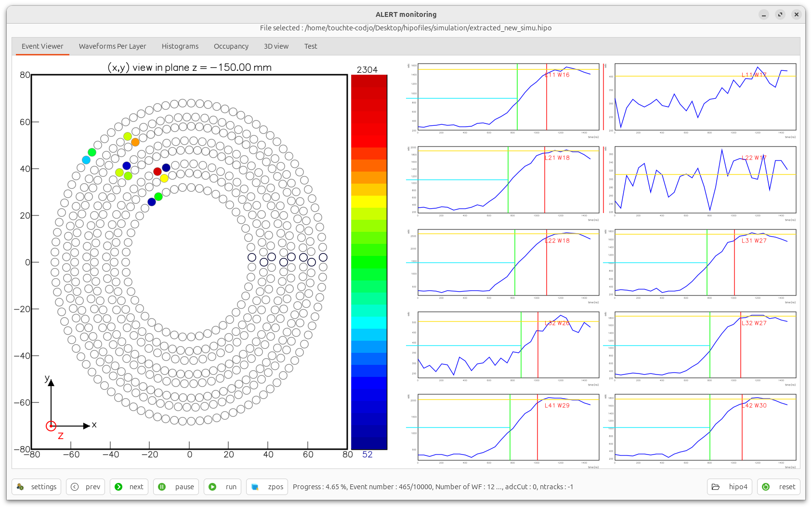The image size is (812, 508).
Task: Pause the event playback
Action: pyautogui.click(x=176, y=487)
